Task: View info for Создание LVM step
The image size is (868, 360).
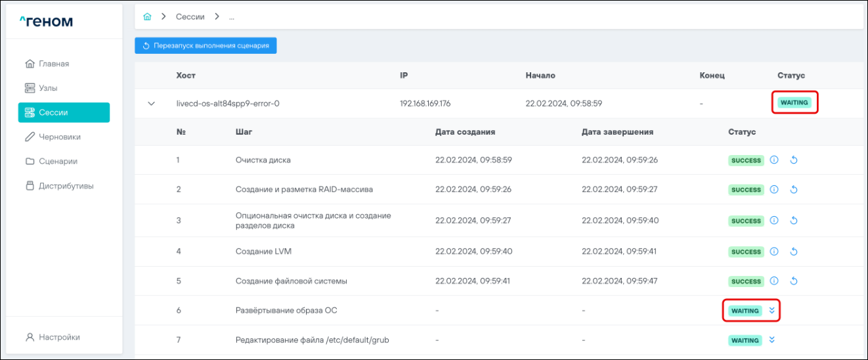Action: 774,252
